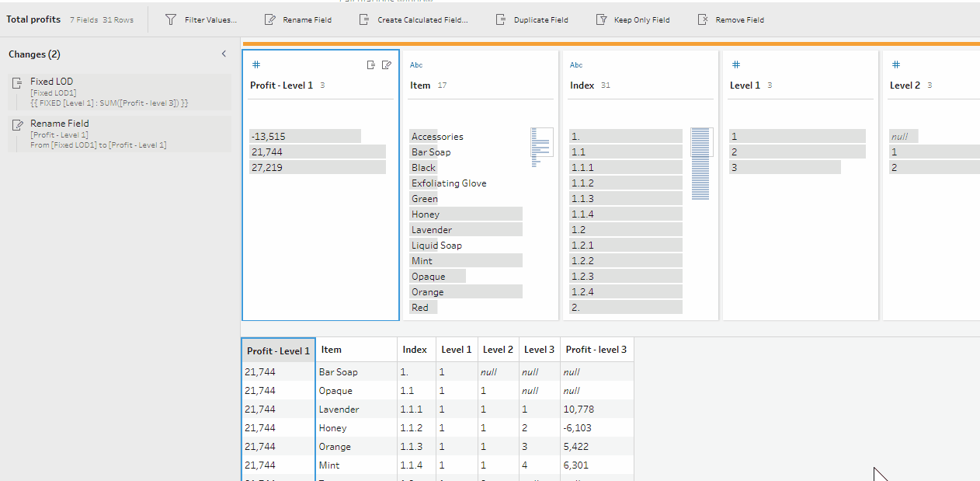Click the Index card's distribution scroll thumbnail
The image size is (980, 481).
pos(700,163)
